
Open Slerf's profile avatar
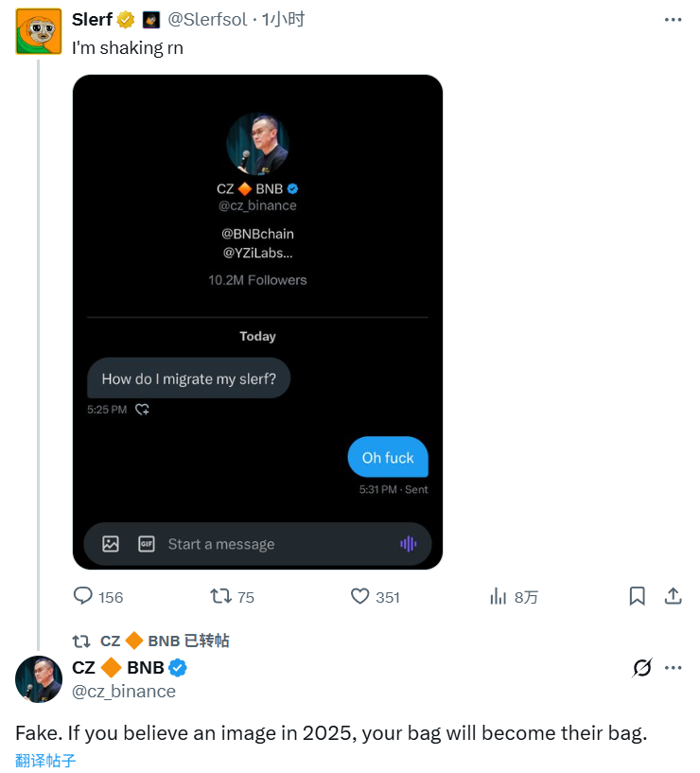click(39, 31)
